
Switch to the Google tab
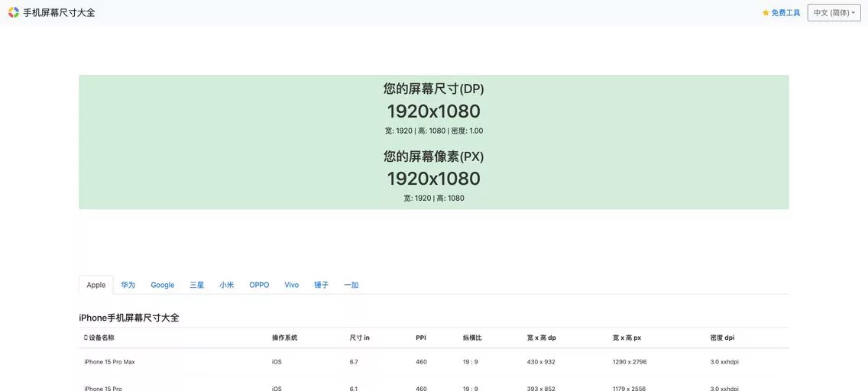tap(163, 285)
